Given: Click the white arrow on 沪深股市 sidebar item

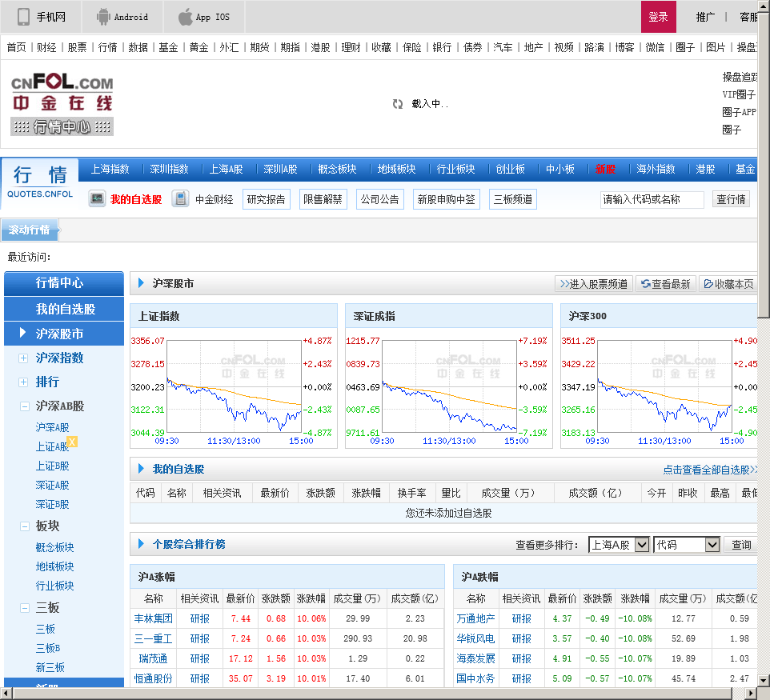Looking at the screenshot, I should [x=22, y=333].
